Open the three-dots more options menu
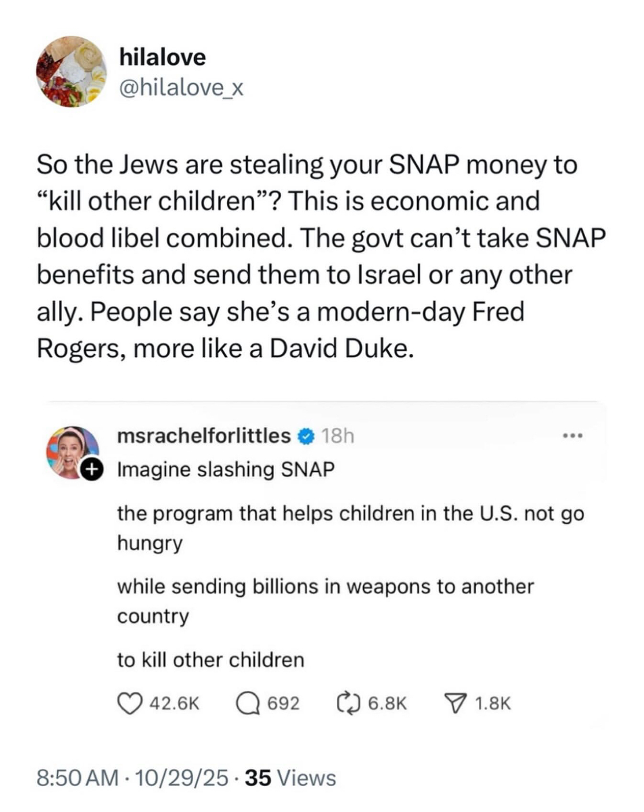Screen dimensions: 644x812 coord(572,437)
